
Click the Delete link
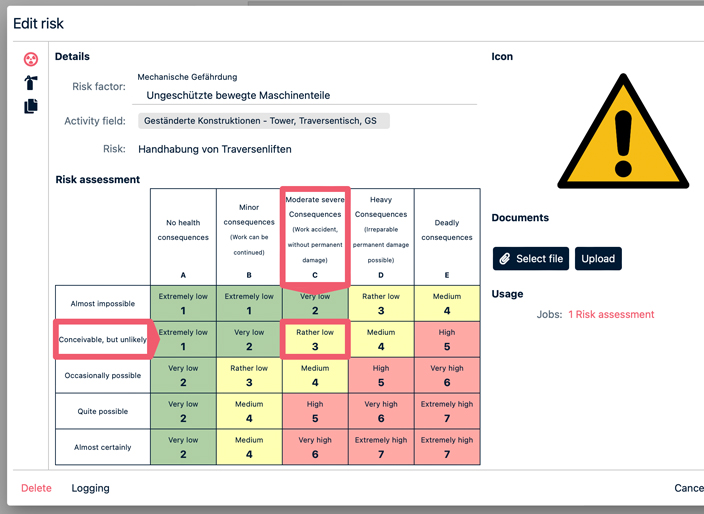click(x=36, y=488)
